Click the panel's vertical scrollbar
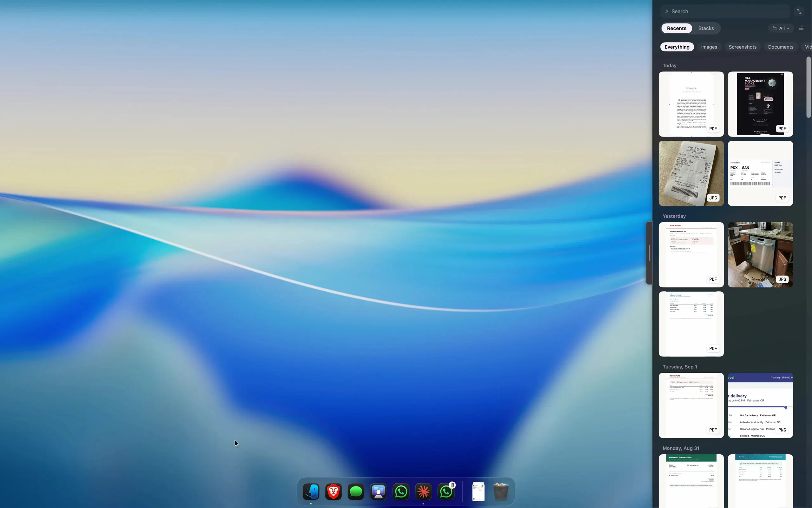This screenshot has width=812, height=508. 808,87
